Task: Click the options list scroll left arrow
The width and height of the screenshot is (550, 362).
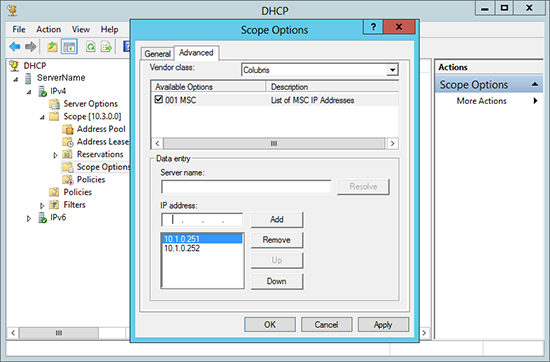Action: coord(157,143)
